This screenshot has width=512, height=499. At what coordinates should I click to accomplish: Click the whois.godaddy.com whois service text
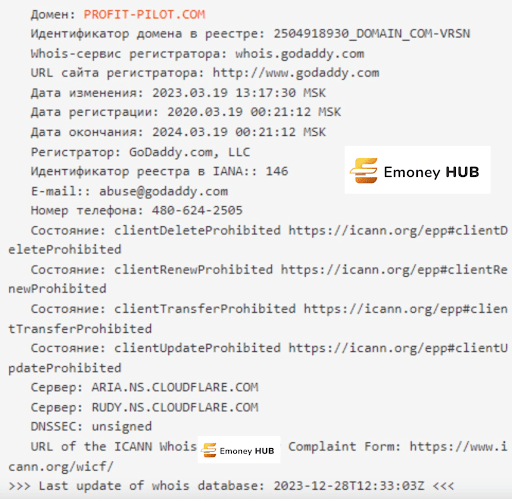click(x=299, y=54)
